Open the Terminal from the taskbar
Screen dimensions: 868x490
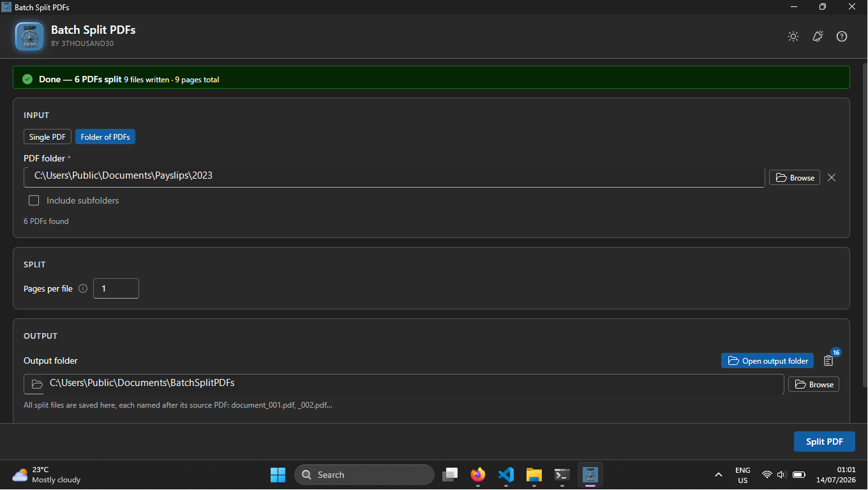(x=562, y=475)
